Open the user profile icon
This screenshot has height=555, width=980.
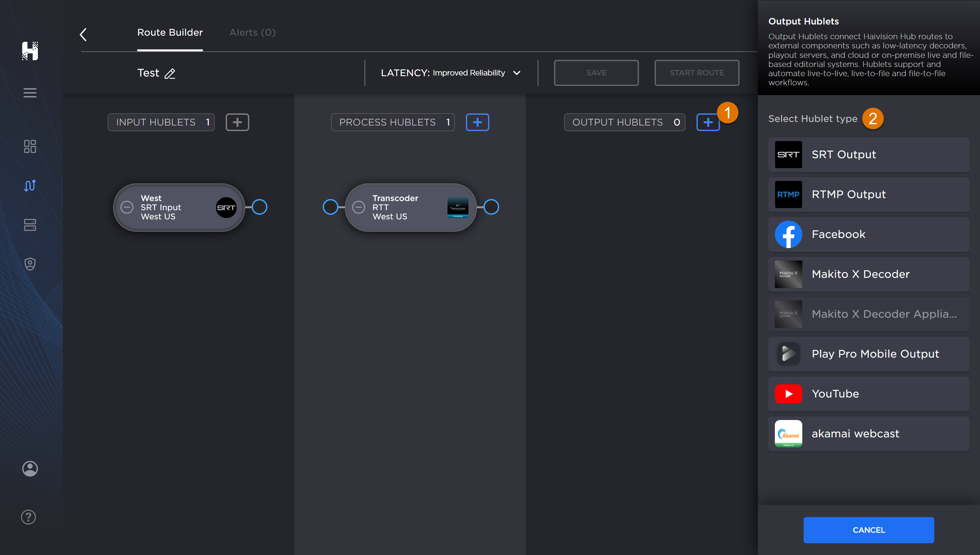pos(30,468)
